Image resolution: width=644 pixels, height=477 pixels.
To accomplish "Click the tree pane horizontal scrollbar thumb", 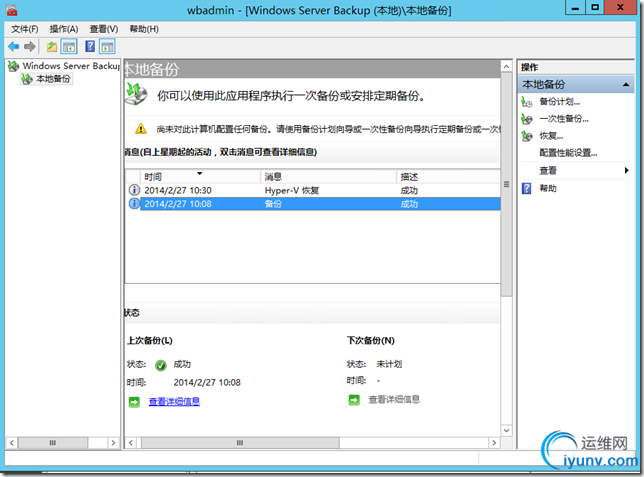I will 53,443.
